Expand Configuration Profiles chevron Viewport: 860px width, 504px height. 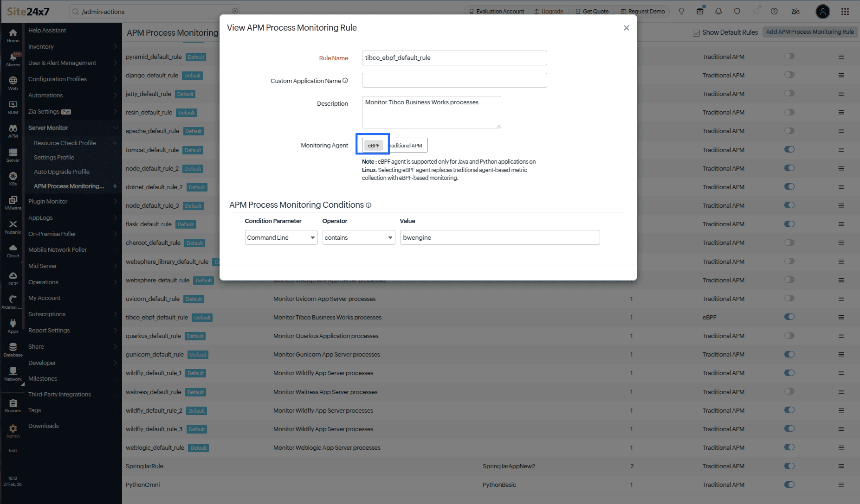pos(115,79)
